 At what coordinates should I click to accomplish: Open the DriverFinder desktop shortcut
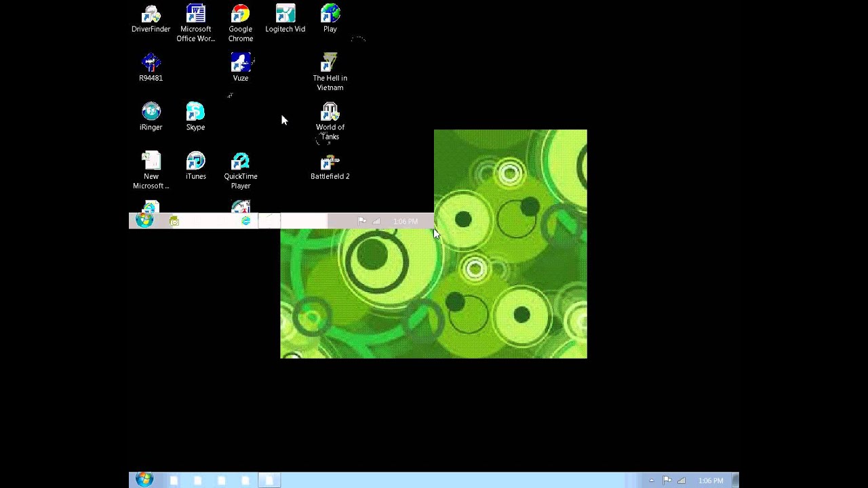point(151,19)
